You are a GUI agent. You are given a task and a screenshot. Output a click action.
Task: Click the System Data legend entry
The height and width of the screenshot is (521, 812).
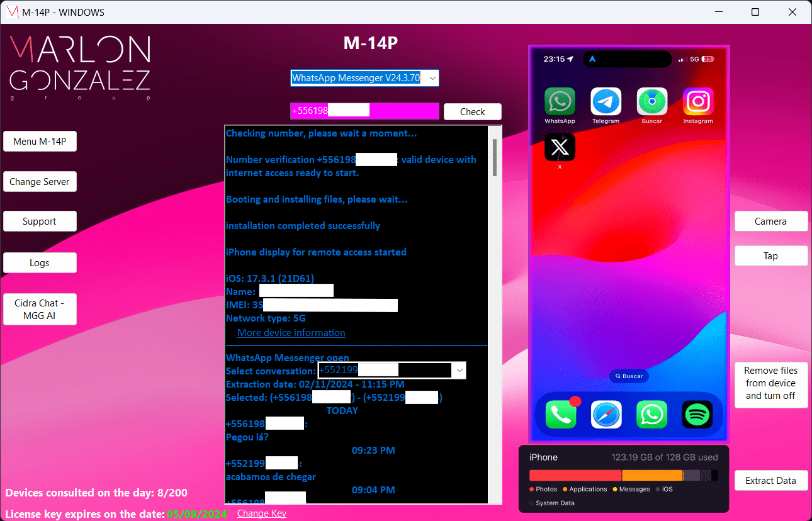[x=551, y=503]
